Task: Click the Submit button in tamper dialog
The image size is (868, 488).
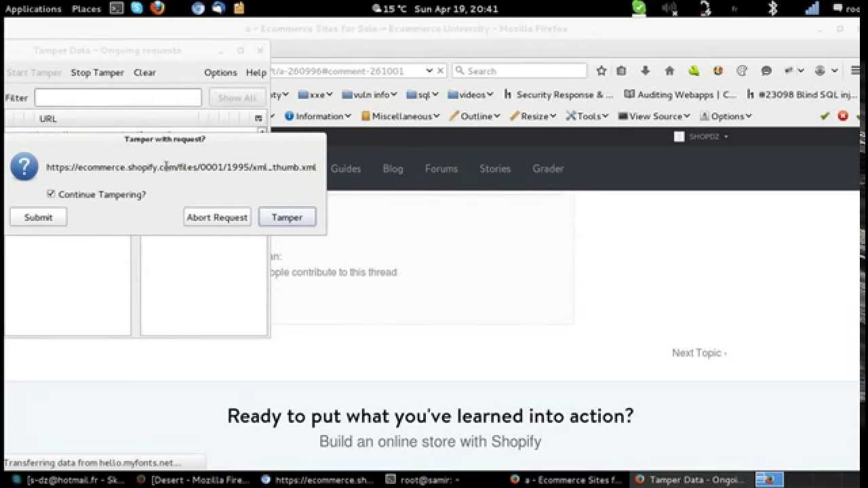Action: point(38,217)
